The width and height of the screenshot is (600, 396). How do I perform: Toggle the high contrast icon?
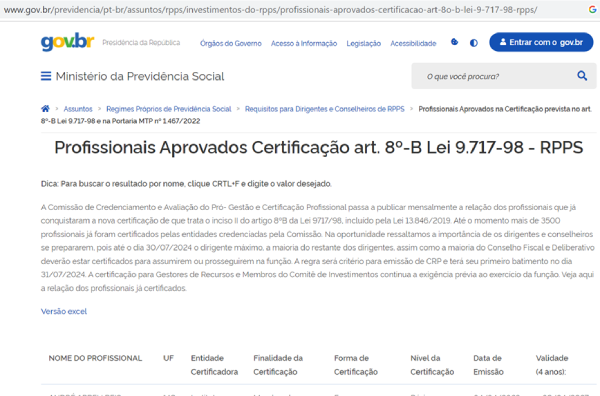(x=474, y=43)
